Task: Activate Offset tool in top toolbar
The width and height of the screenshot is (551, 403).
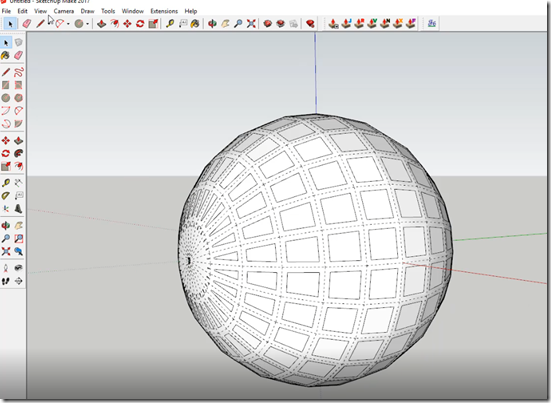Action: [115, 24]
